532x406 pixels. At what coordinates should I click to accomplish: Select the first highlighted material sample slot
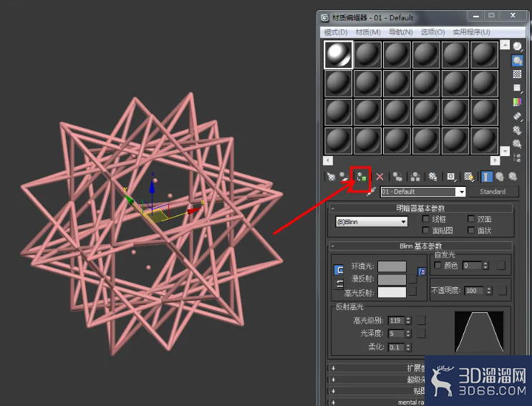338,54
